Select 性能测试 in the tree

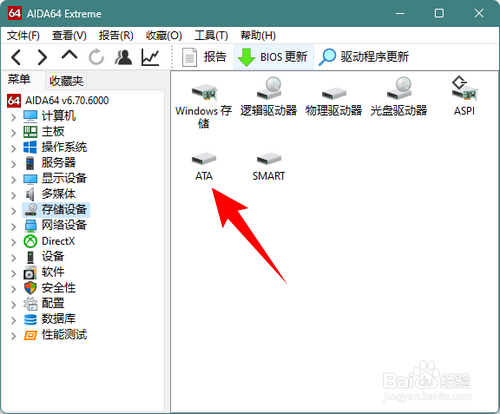point(55,335)
